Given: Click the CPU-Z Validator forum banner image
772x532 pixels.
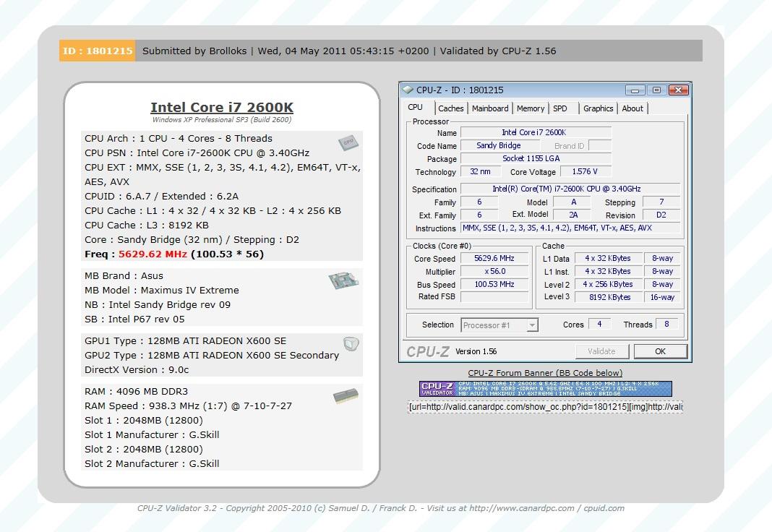Looking at the screenshot, I should click(546, 388).
